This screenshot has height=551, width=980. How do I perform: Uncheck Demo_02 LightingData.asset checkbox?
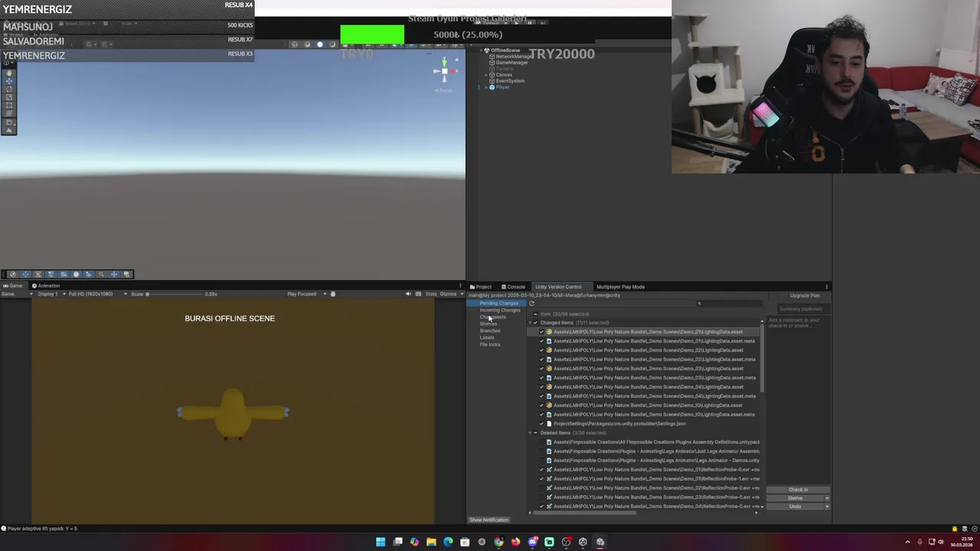541,350
